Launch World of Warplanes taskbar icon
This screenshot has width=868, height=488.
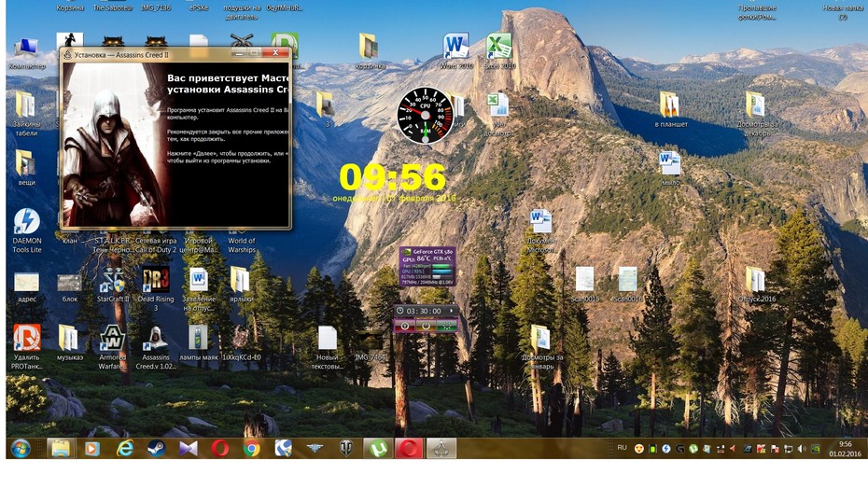coord(315,448)
